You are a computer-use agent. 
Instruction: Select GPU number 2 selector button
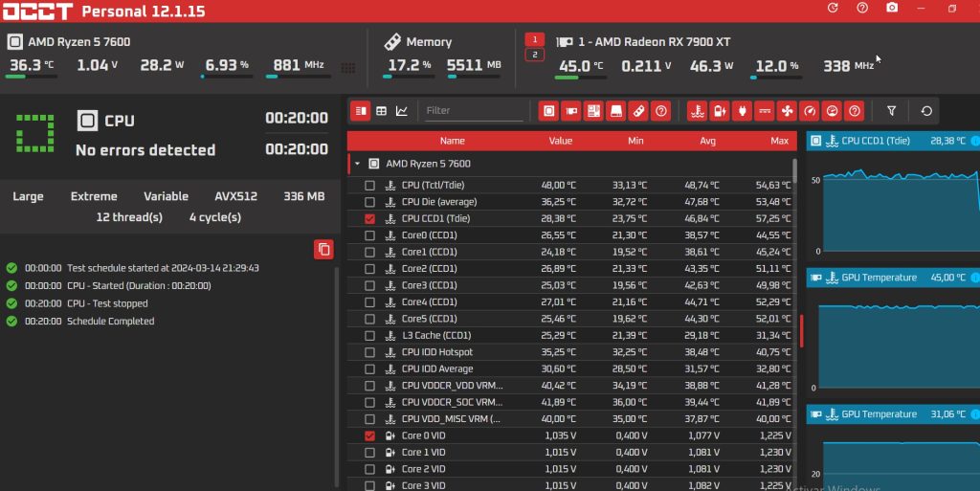tap(534, 55)
